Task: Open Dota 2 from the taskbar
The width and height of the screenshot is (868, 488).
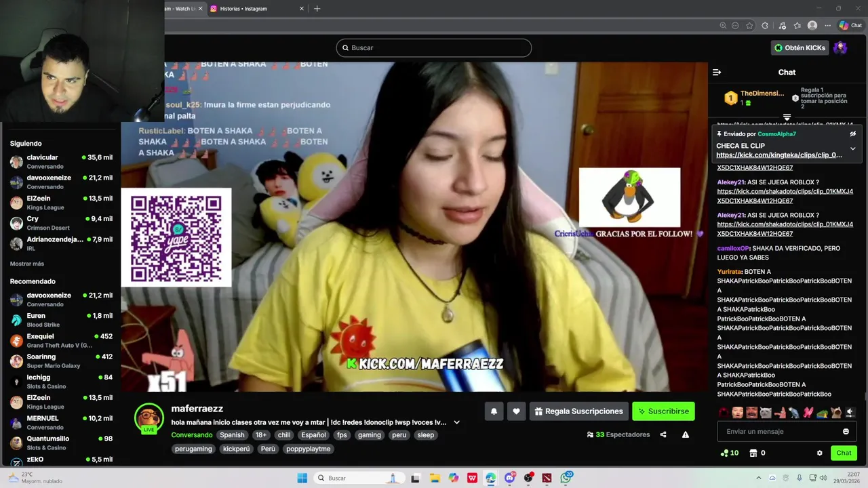Action: coord(547,478)
